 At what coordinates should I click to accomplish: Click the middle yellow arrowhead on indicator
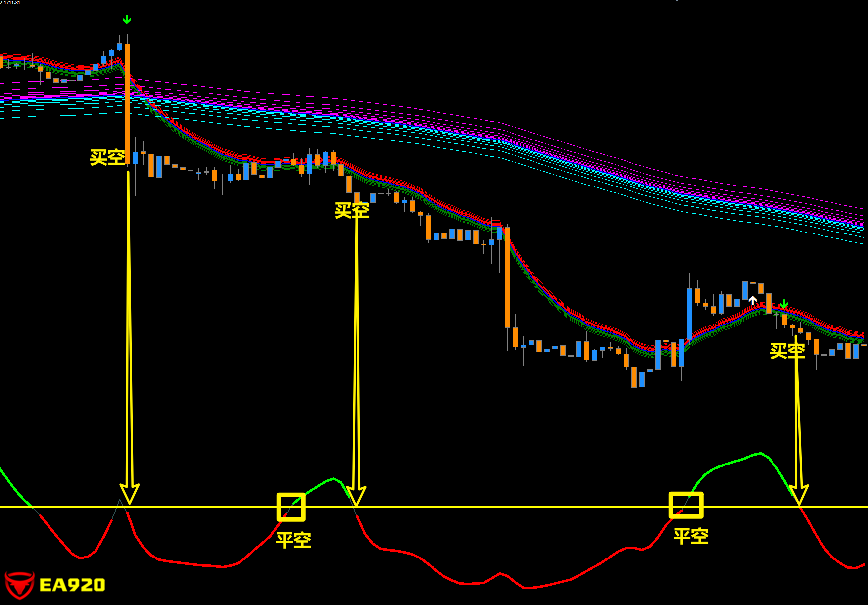click(x=356, y=496)
